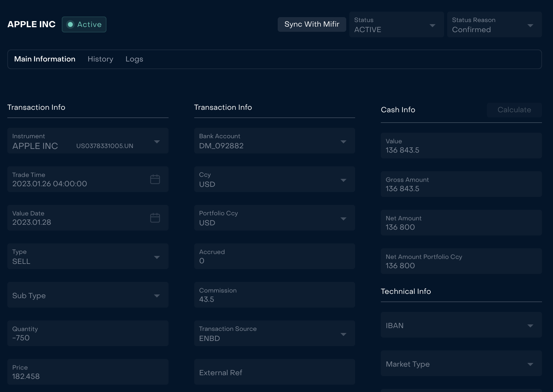Expand the Portfolio Ccy dropdown

click(x=275, y=218)
